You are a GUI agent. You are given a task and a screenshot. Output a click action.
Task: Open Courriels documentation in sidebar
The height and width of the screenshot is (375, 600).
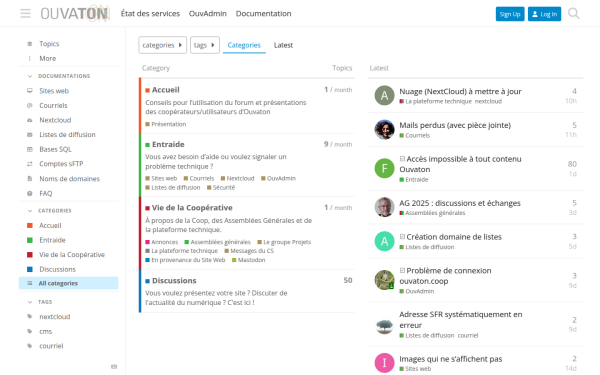[x=53, y=105]
